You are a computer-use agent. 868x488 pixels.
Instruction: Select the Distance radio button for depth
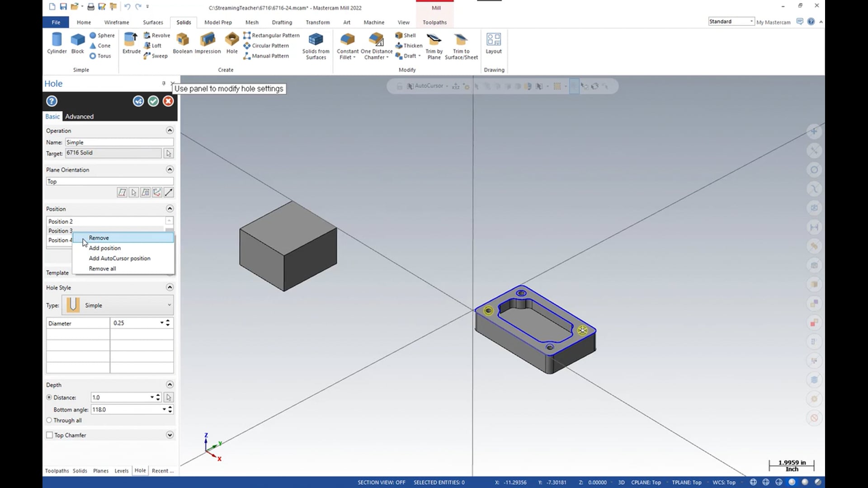pos(49,398)
